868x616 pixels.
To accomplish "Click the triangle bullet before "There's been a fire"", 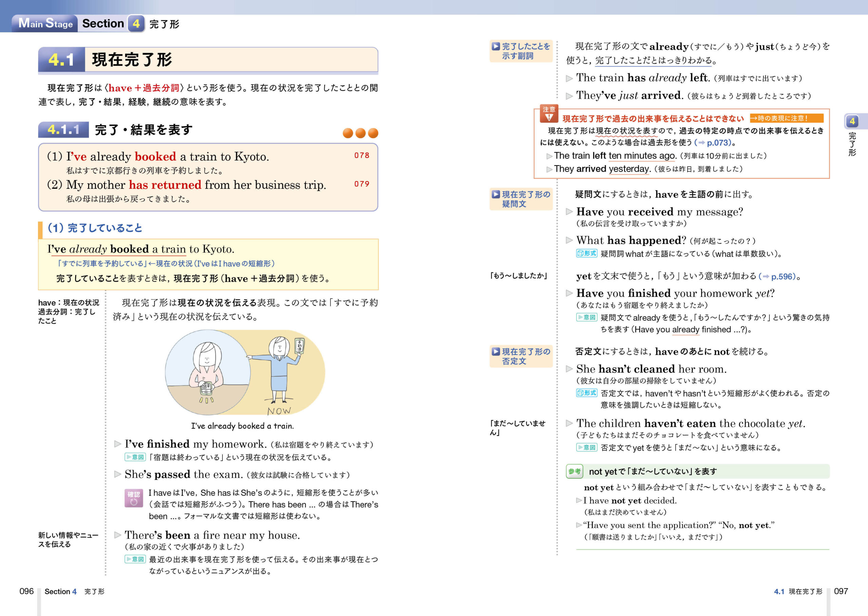I will (118, 535).
